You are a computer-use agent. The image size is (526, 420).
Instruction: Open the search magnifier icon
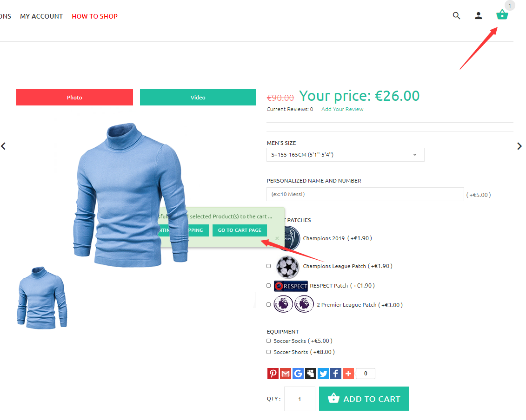point(456,15)
